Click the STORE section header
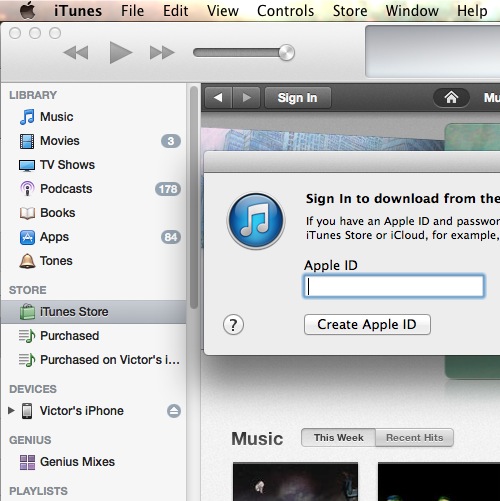 [28, 290]
